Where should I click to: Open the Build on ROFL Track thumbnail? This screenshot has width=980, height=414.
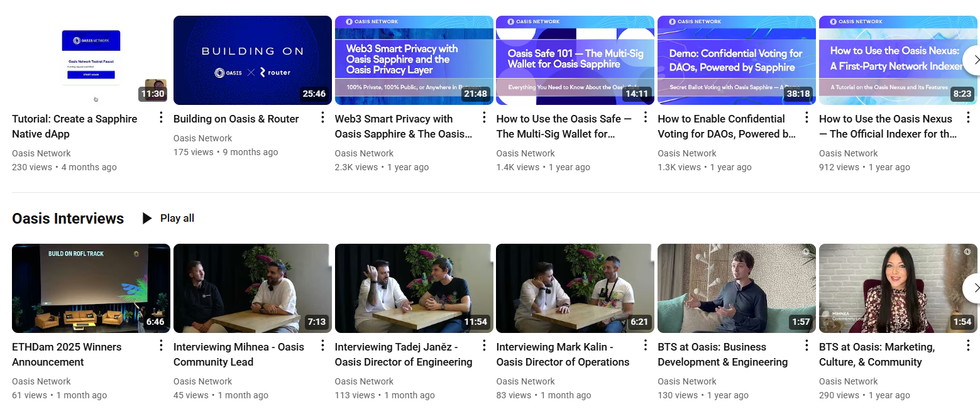[91, 288]
